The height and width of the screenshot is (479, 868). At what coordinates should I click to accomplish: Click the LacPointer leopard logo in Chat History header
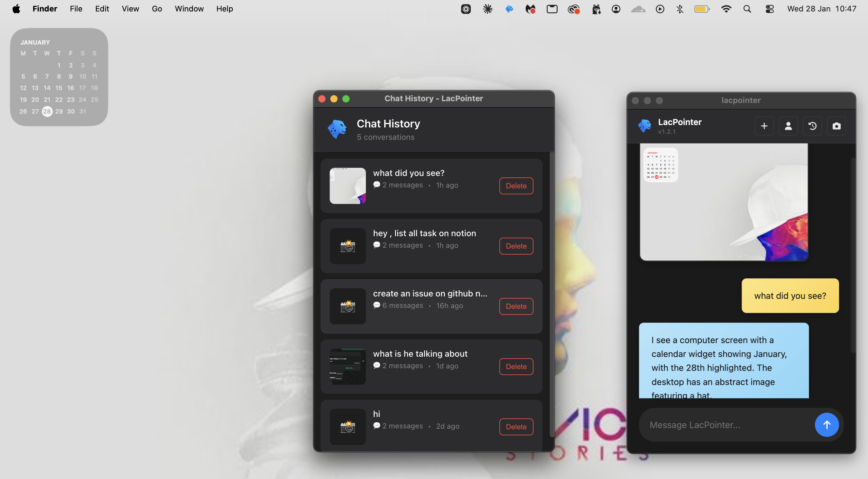click(x=338, y=129)
